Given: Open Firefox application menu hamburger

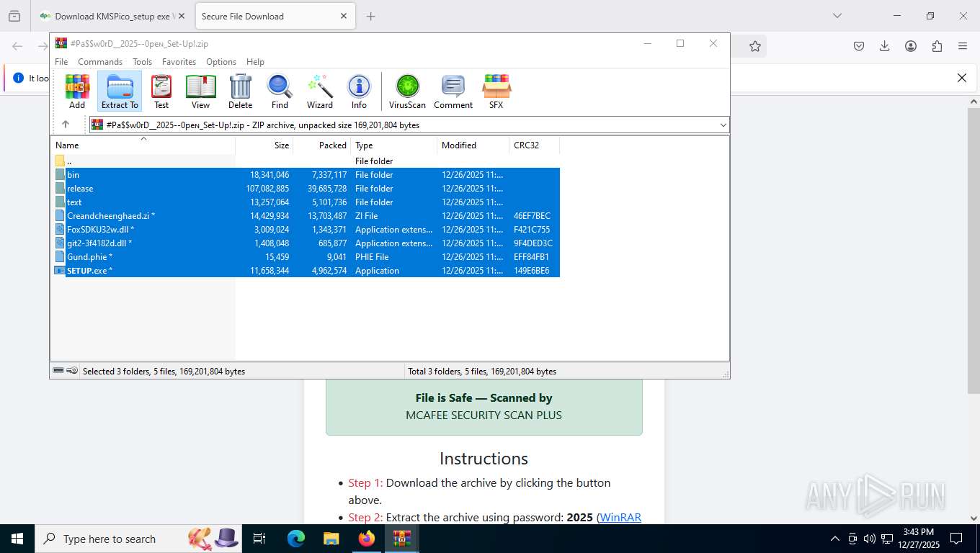Looking at the screenshot, I should [963, 46].
